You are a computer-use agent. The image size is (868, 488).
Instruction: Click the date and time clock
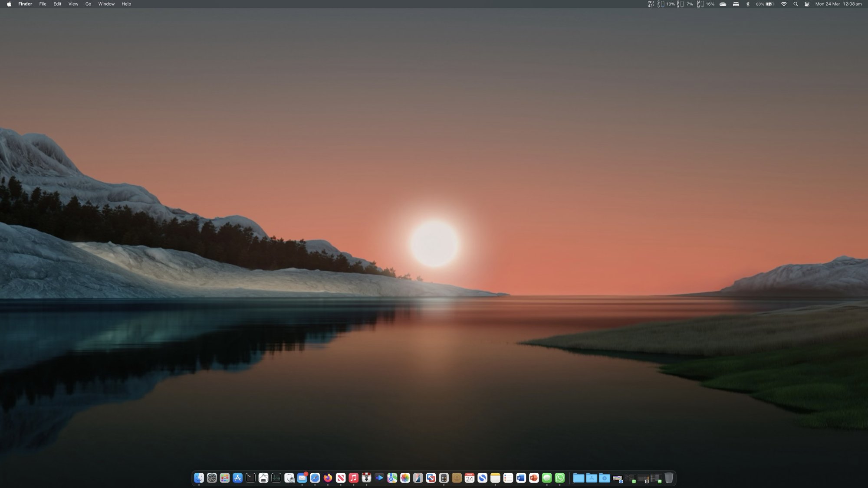(x=838, y=4)
